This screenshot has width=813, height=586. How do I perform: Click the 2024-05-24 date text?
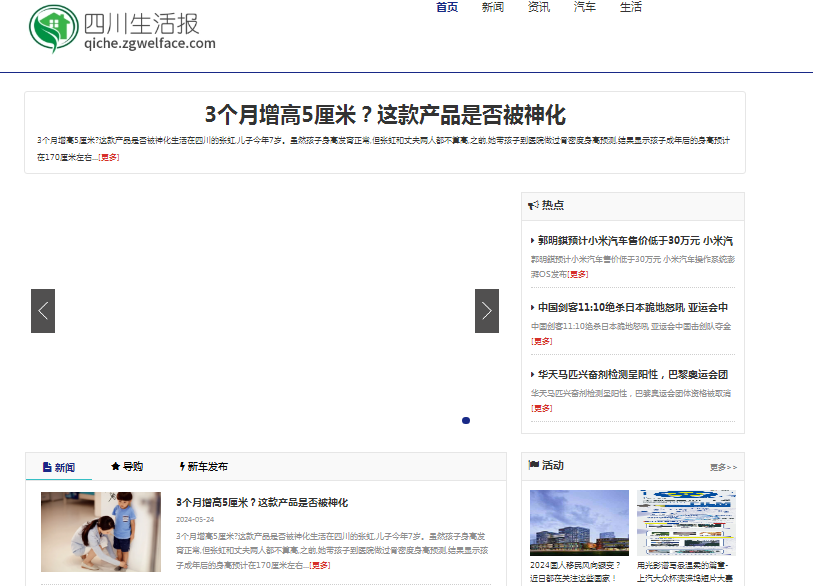(x=195, y=519)
